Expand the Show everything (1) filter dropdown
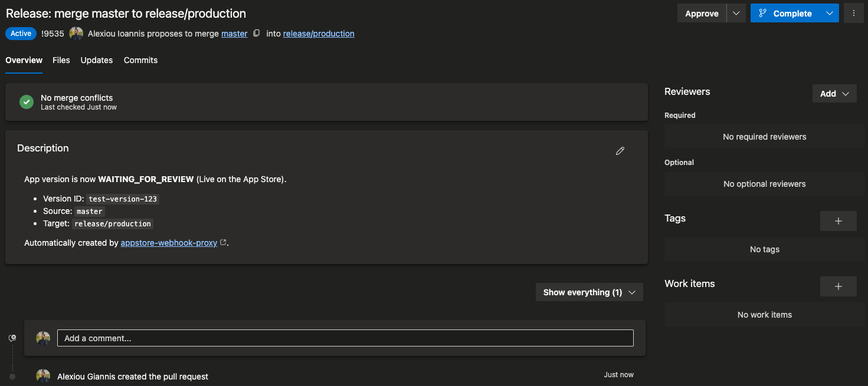 [x=589, y=292]
